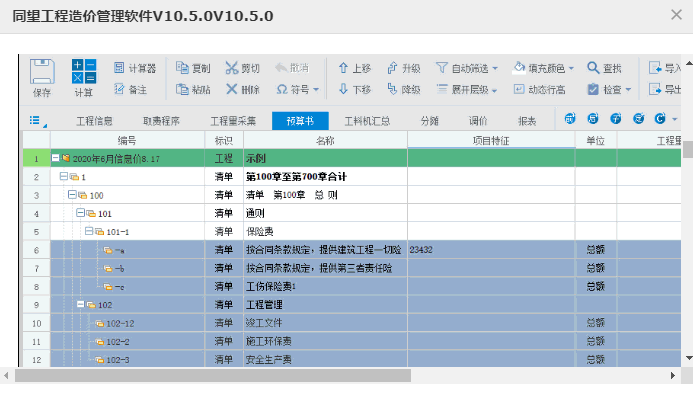Viewport: 693px width, 395px height.
Task: Collapse tree node 101-1
Action: tap(89, 231)
